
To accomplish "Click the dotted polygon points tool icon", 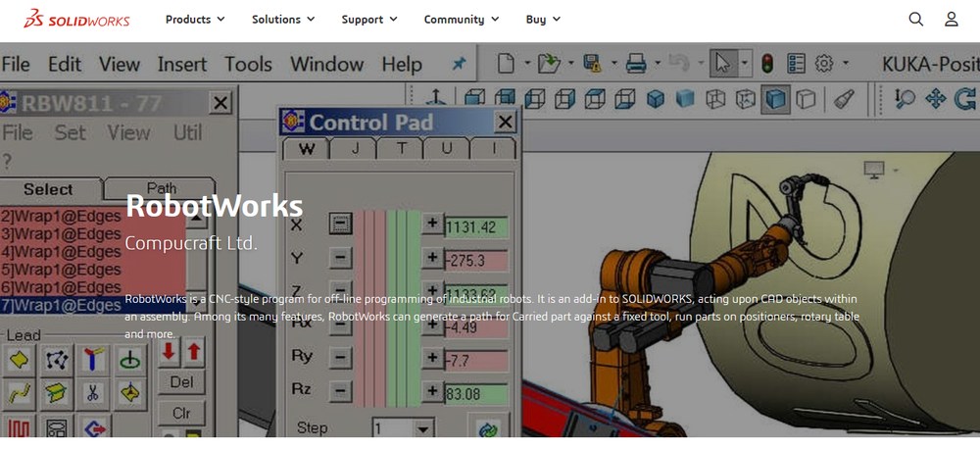I will pyautogui.click(x=58, y=360).
